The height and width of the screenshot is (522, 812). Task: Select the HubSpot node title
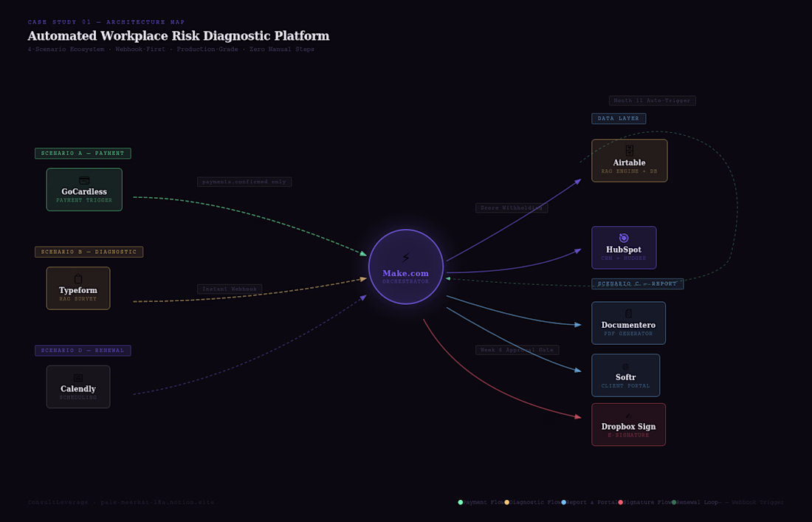point(624,250)
